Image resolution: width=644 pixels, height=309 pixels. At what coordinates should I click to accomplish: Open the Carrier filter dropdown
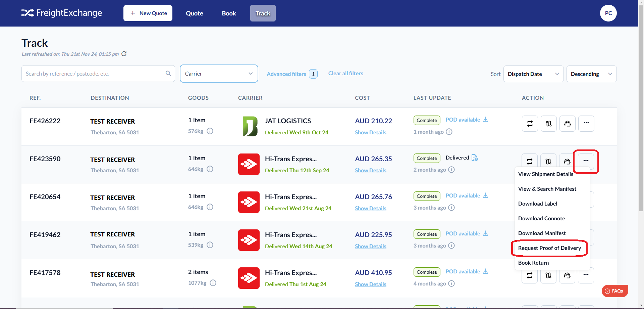[x=219, y=74]
